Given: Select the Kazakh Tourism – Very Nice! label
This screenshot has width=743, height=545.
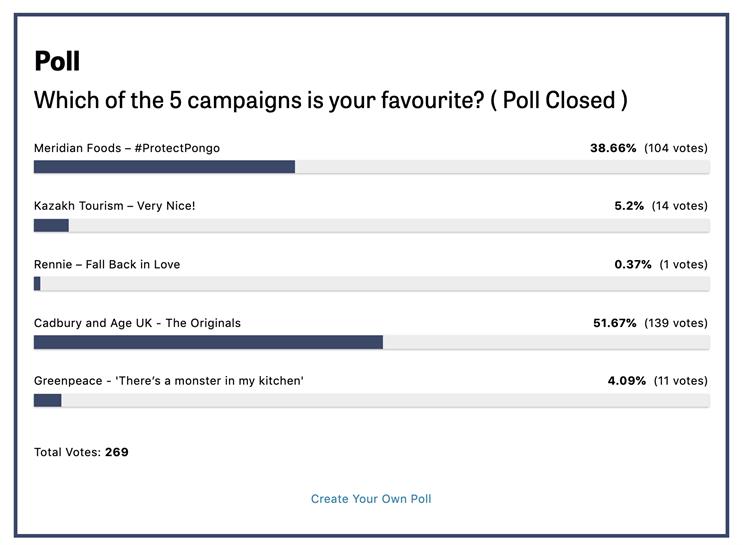Looking at the screenshot, I should tap(115, 206).
